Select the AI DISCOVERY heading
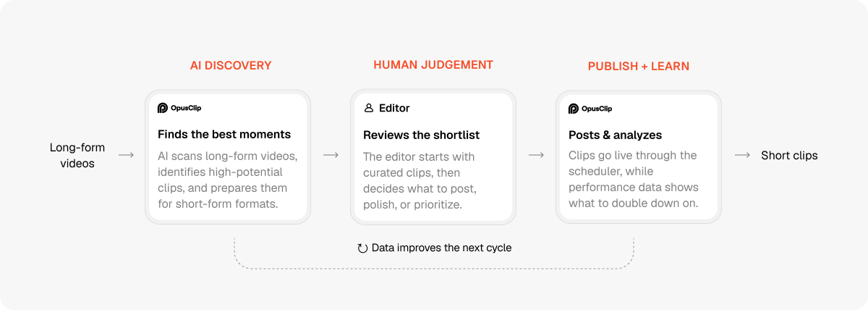868x310 pixels. click(x=231, y=65)
